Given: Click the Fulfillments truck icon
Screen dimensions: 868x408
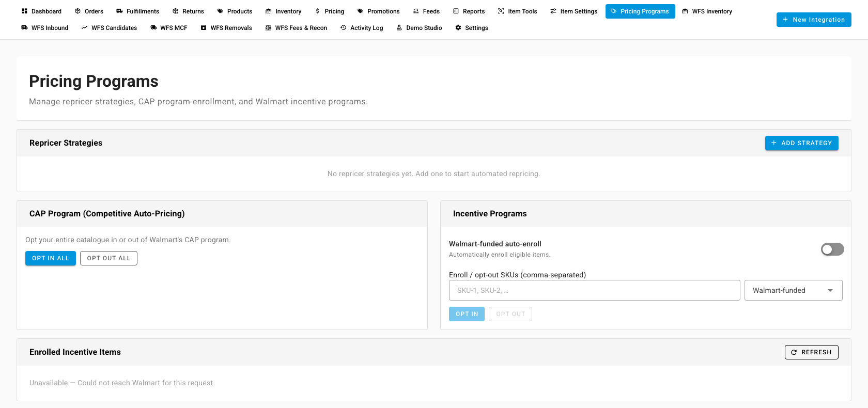Looking at the screenshot, I should [119, 11].
